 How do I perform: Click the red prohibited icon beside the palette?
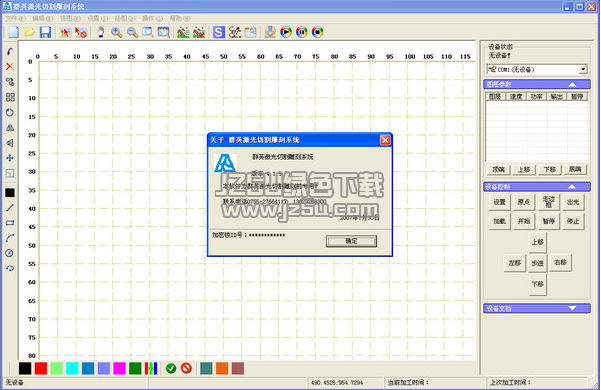point(186,369)
